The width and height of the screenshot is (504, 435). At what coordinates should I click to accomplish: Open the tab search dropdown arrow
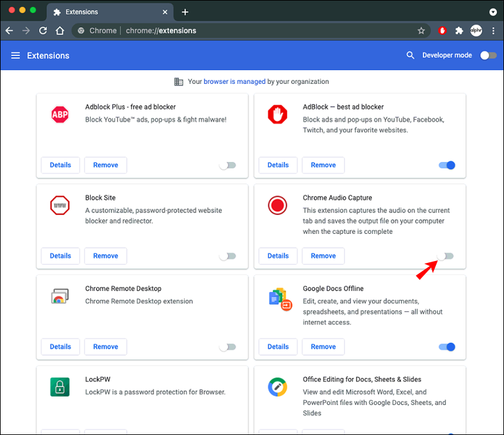(493, 12)
